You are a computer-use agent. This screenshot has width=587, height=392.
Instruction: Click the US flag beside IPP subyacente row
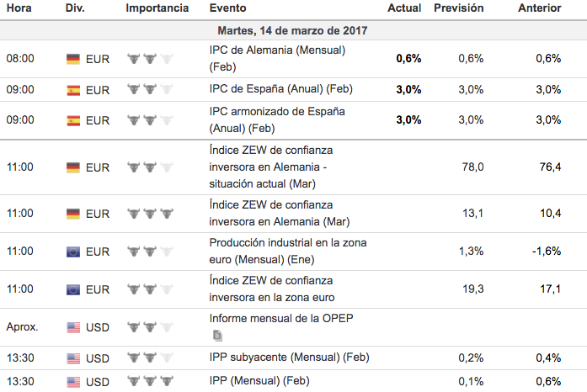[73, 358]
